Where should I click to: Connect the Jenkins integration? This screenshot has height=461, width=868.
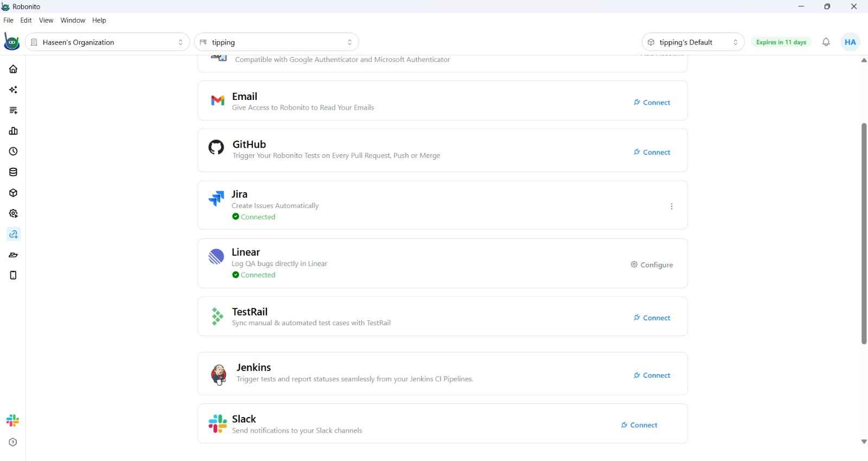tap(652, 375)
